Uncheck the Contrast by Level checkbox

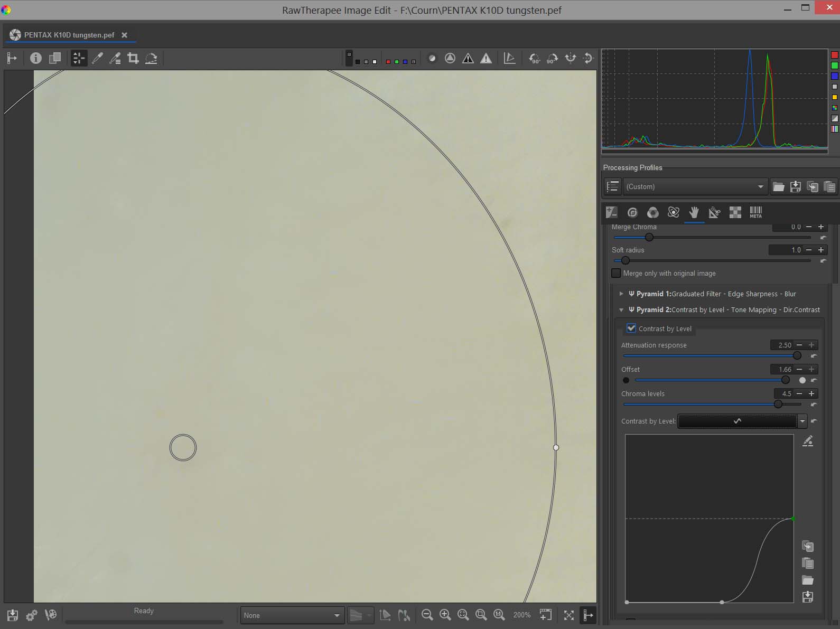tap(631, 328)
